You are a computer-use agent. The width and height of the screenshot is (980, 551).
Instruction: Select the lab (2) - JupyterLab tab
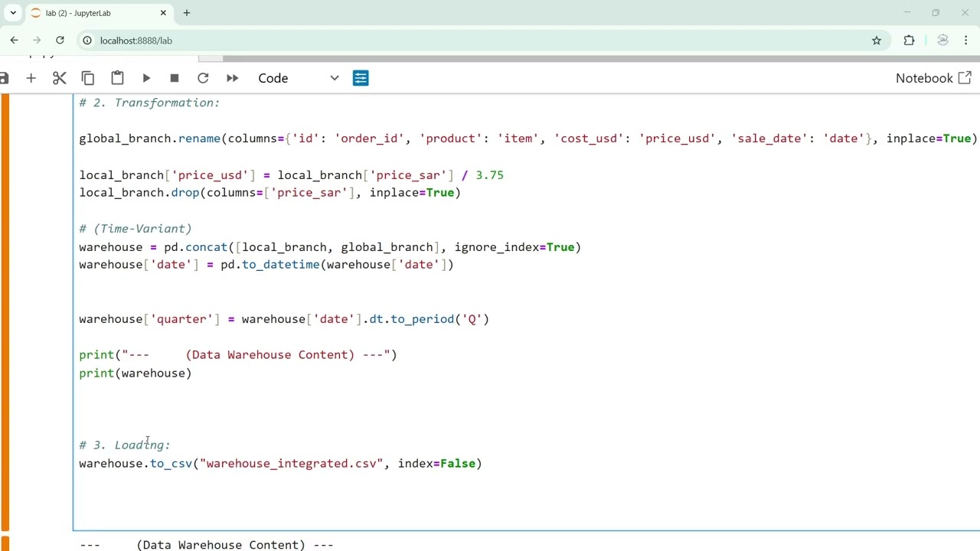click(x=100, y=13)
